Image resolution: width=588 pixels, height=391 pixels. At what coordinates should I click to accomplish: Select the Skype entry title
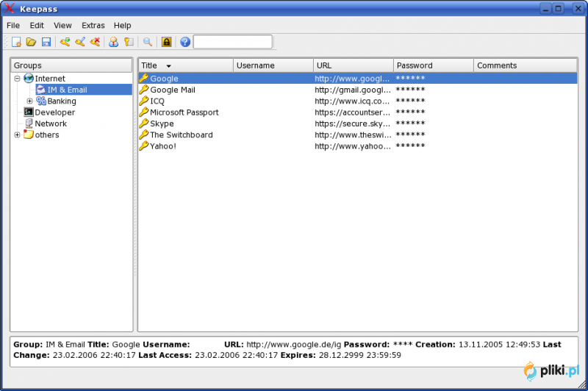tap(162, 123)
